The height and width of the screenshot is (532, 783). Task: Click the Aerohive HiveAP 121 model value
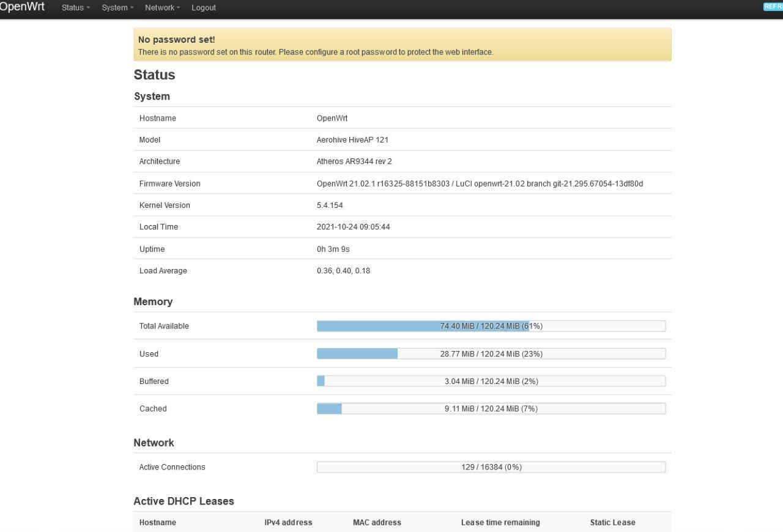[x=352, y=140]
